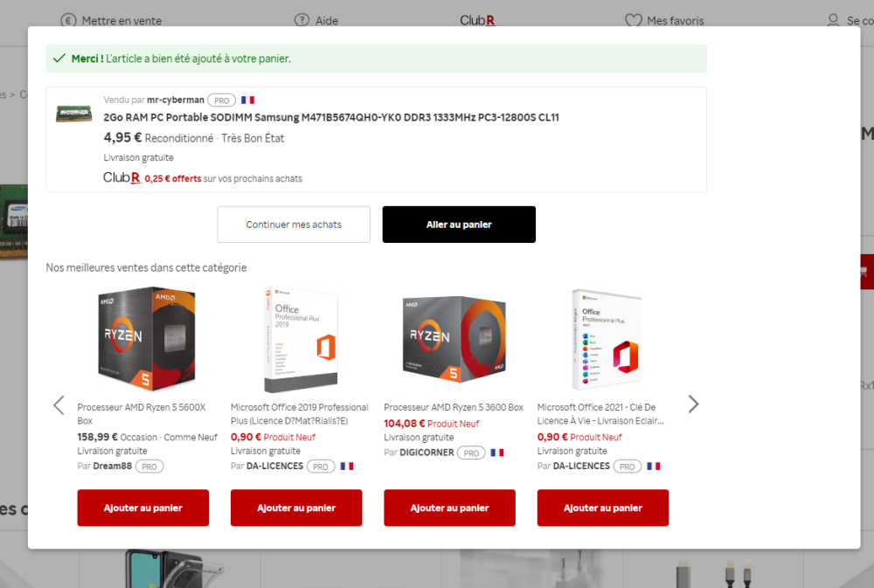Click Continuer mes achats button
Screen dimensions: 874x588
pos(294,225)
